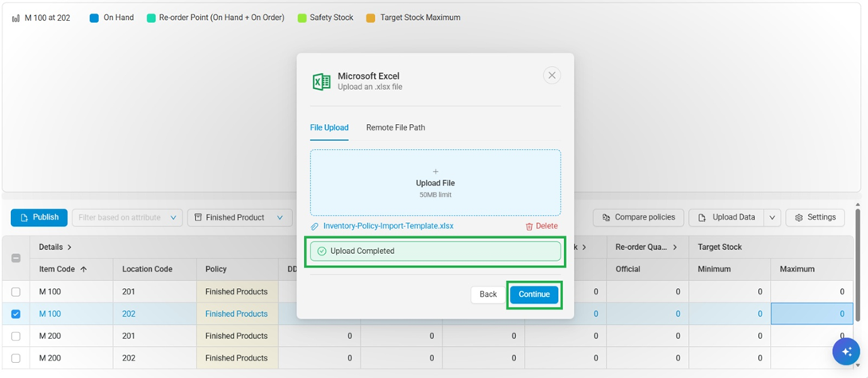Click the Back button
The image size is (868, 378).
(x=488, y=294)
